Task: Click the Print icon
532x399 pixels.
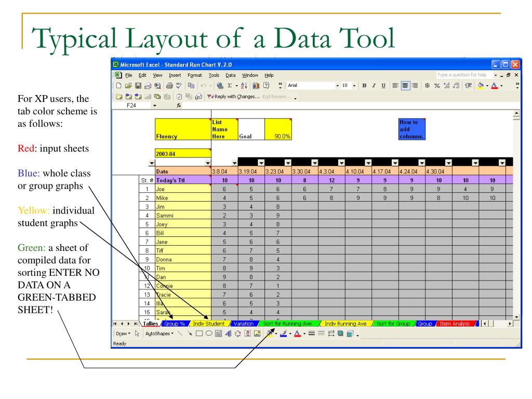Action: click(169, 86)
